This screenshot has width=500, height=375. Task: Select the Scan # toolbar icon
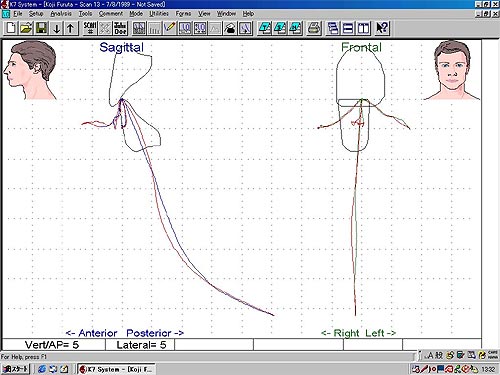[x=90, y=28]
